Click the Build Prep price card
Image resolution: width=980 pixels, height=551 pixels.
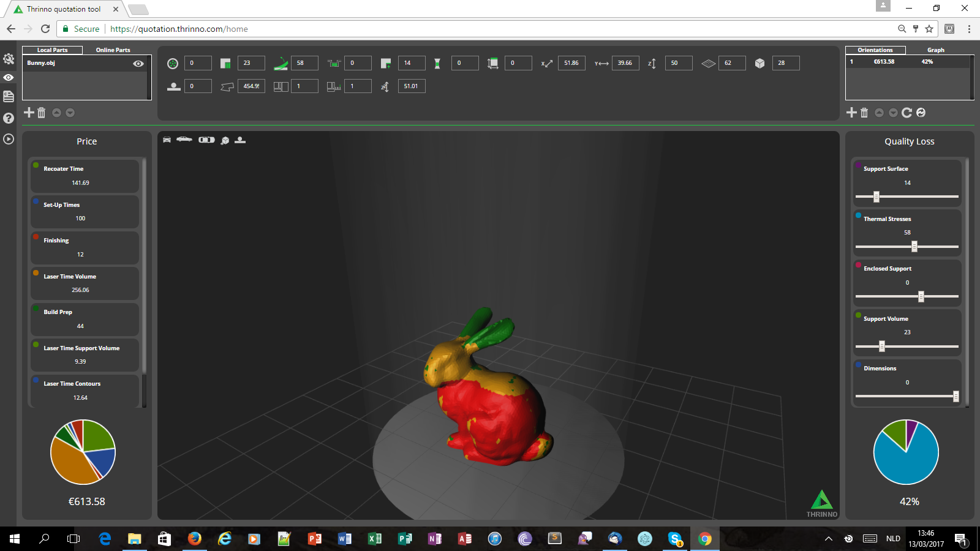[x=85, y=319]
